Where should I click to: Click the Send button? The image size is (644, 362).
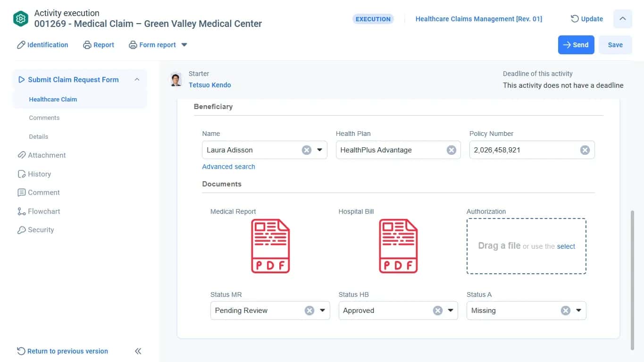coord(576,45)
